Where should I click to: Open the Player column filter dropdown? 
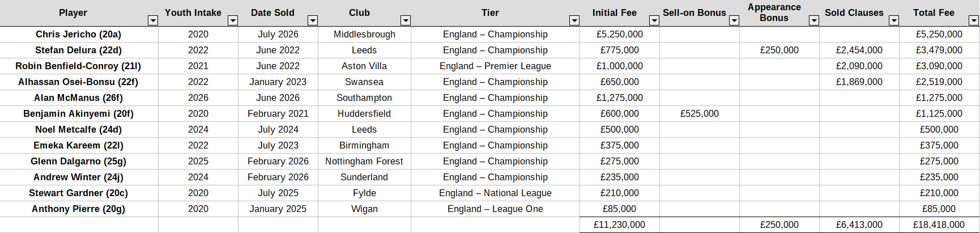[152, 20]
